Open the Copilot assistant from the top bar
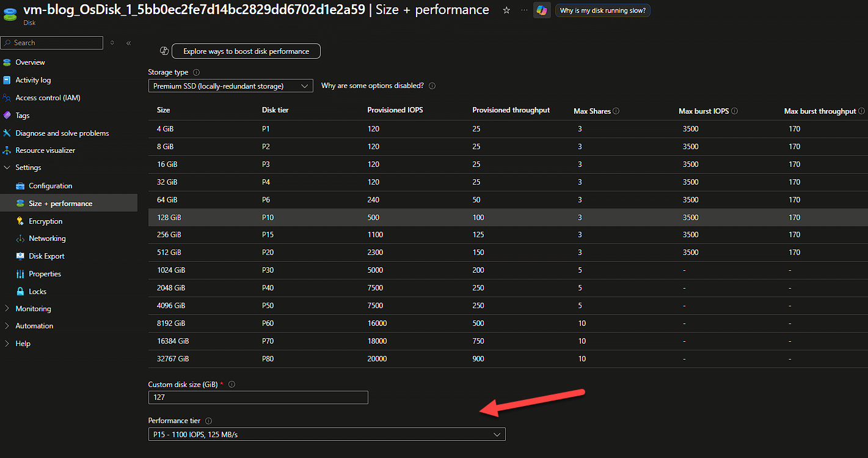 [x=542, y=10]
